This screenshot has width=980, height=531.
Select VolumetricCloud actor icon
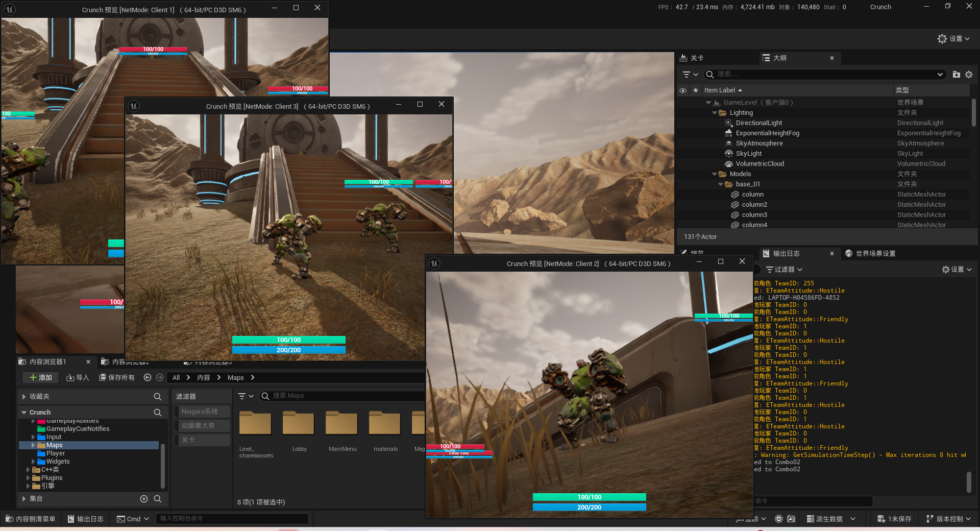click(729, 164)
